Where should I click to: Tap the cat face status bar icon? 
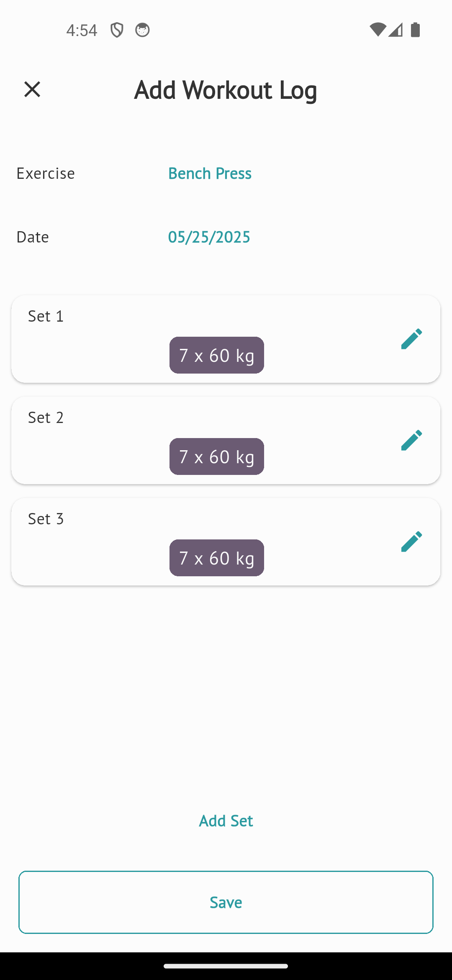coord(142,30)
